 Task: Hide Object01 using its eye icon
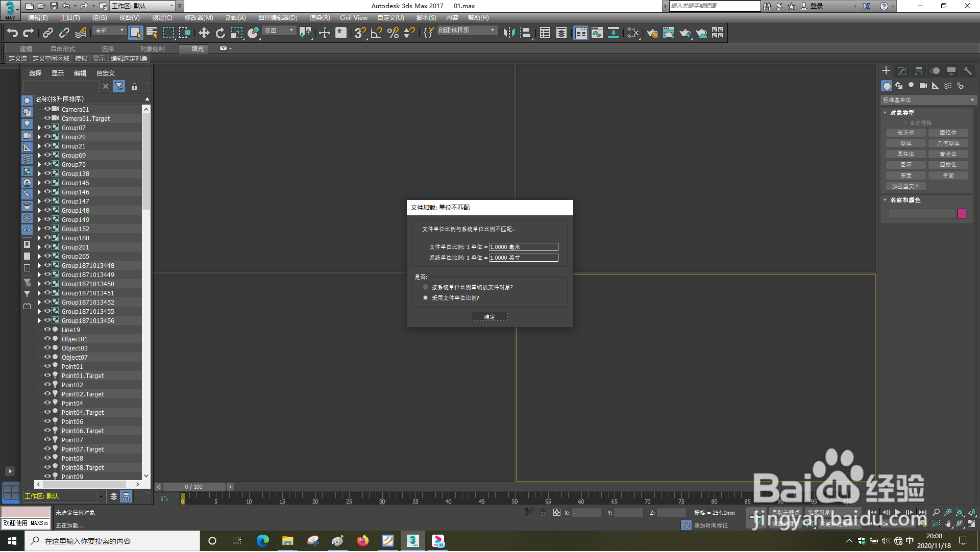click(x=47, y=339)
